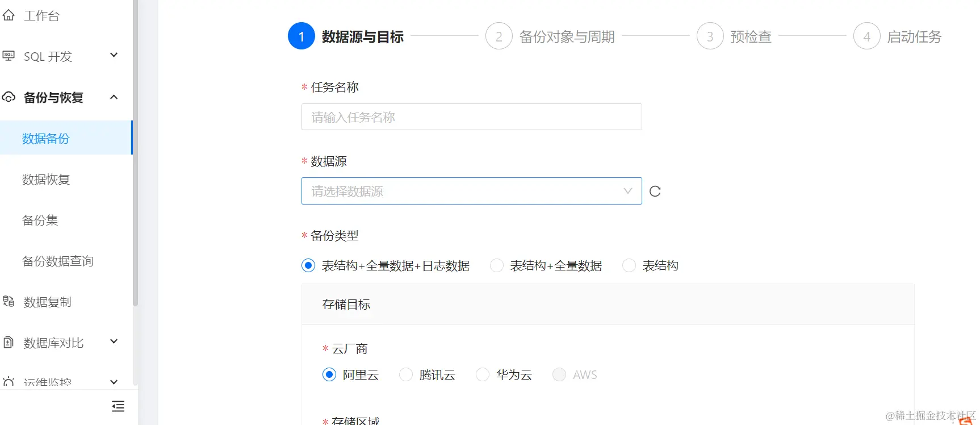Viewport: 980px width, 425px height.
Task: Click the 数据复制 sidebar icon
Action: pyautogui.click(x=9, y=301)
